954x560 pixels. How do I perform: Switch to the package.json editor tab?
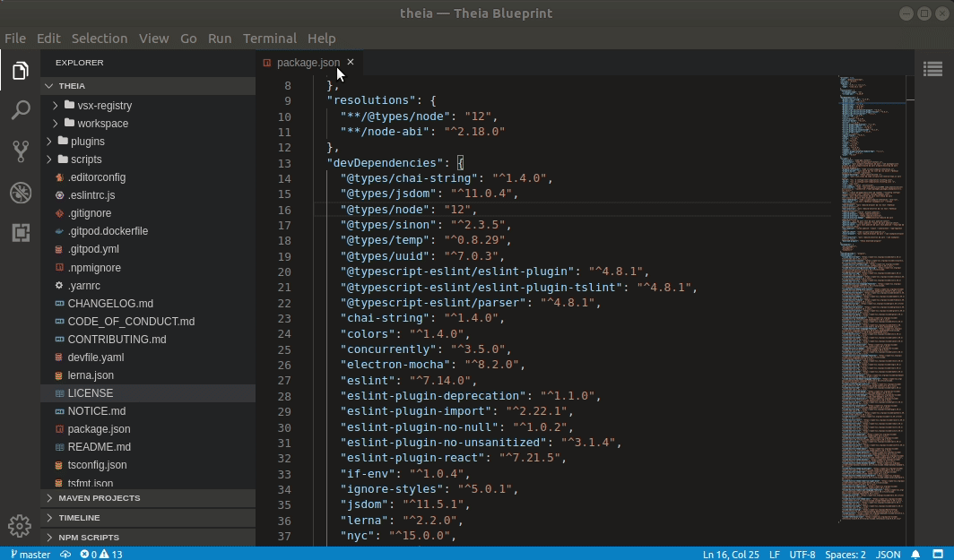pyautogui.click(x=308, y=63)
